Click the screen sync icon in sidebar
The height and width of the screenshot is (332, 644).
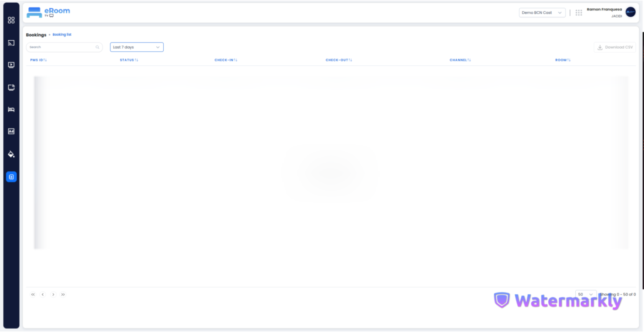[x=11, y=87]
